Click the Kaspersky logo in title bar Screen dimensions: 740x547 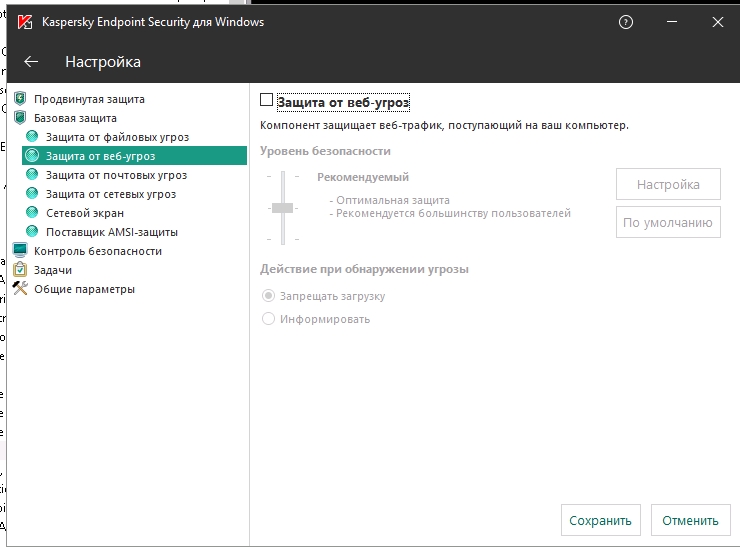click(24, 22)
